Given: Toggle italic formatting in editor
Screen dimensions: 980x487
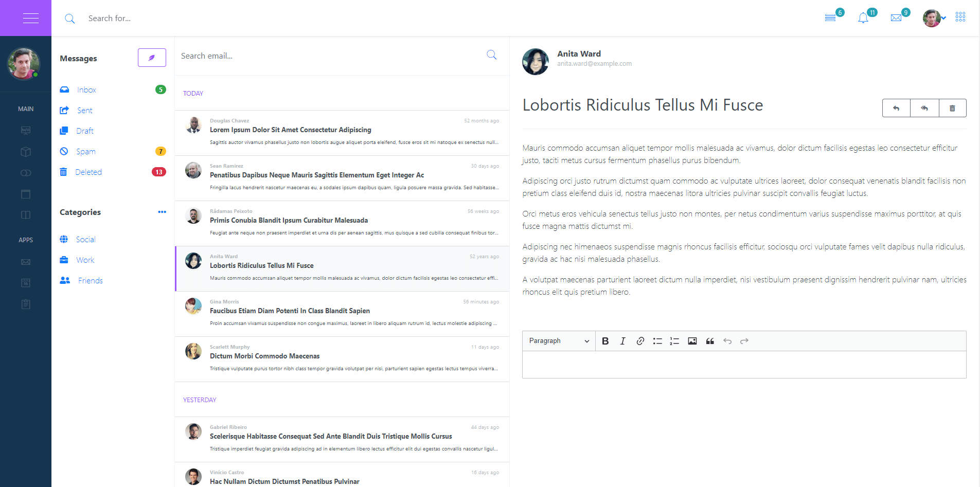Looking at the screenshot, I should 622,341.
